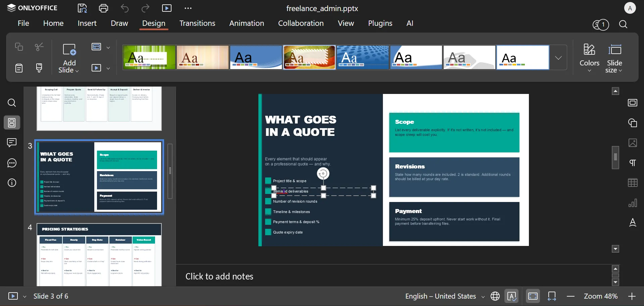644x306 pixels.
Task: Open the user account avatar A
Action: coord(630,8)
